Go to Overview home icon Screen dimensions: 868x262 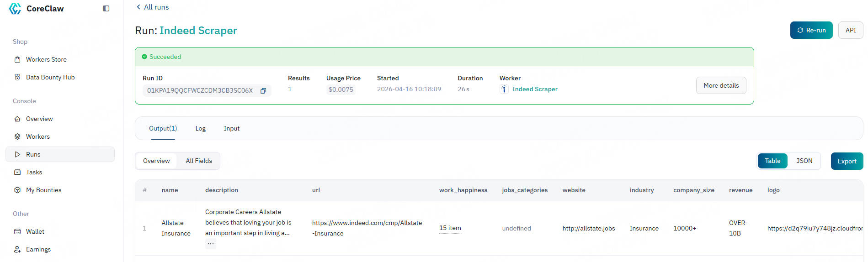pyautogui.click(x=17, y=119)
